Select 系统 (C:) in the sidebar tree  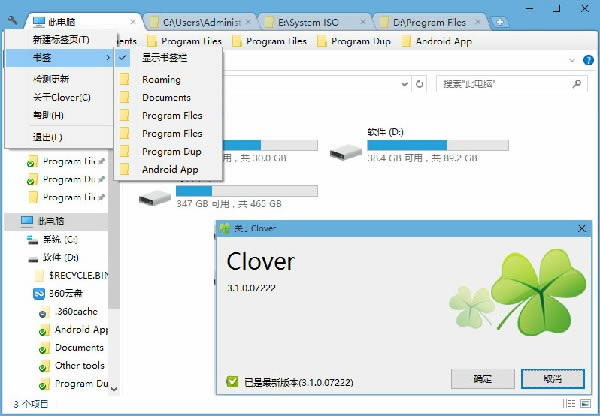(x=60, y=240)
